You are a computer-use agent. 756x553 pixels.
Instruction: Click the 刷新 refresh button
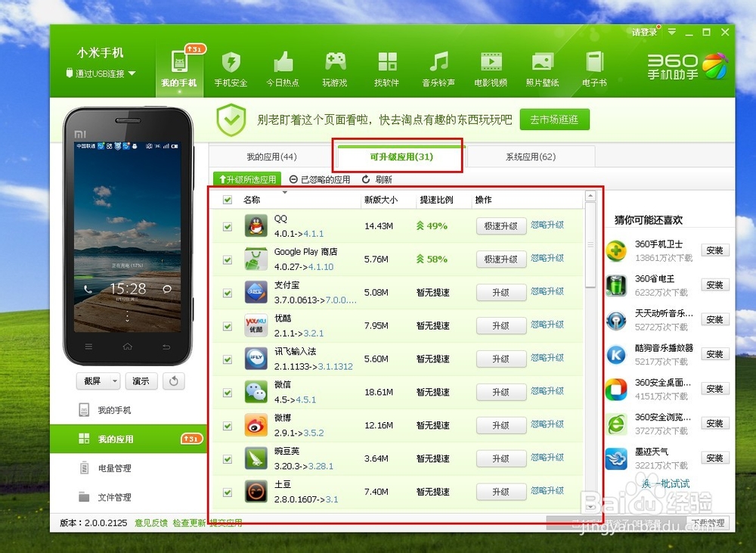point(377,179)
